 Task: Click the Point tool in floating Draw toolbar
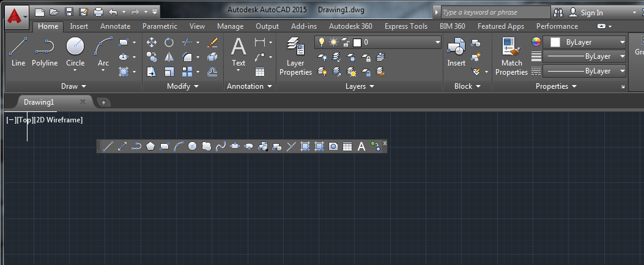pyautogui.click(x=291, y=146)
